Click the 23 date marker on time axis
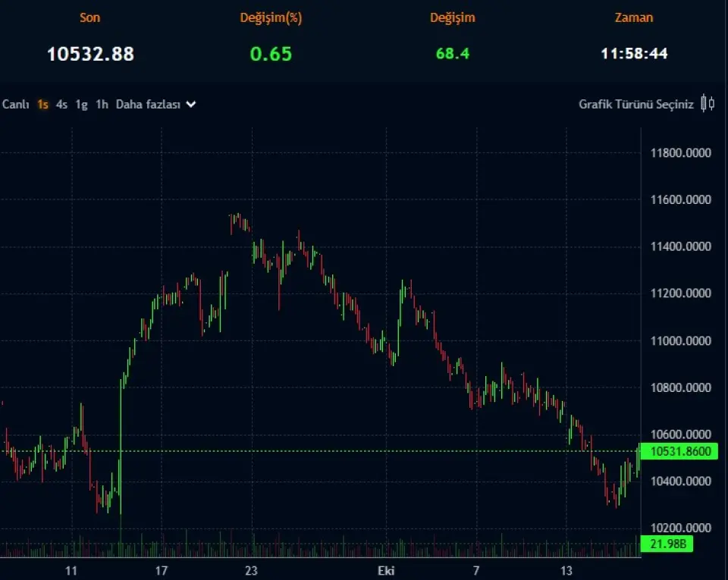This screenshot has width=728, height=580. pos(252,570)
